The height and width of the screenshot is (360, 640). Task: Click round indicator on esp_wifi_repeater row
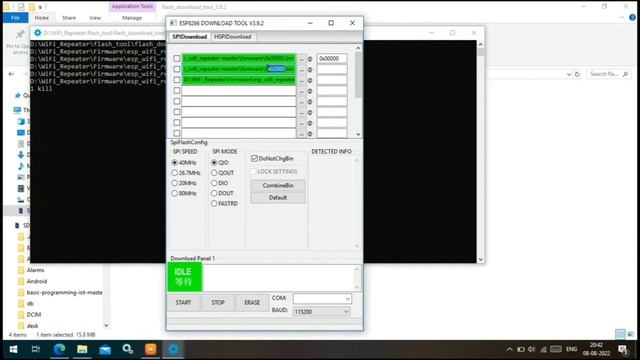click(x=310, y=80)
